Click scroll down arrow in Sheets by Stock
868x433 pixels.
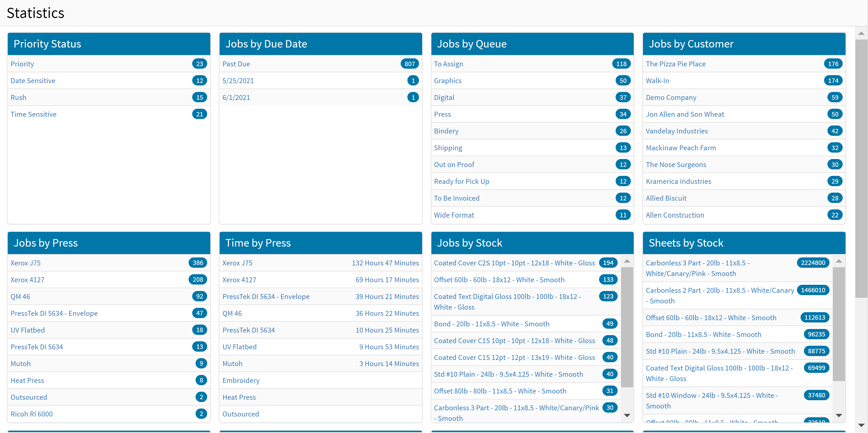point(839,416)
